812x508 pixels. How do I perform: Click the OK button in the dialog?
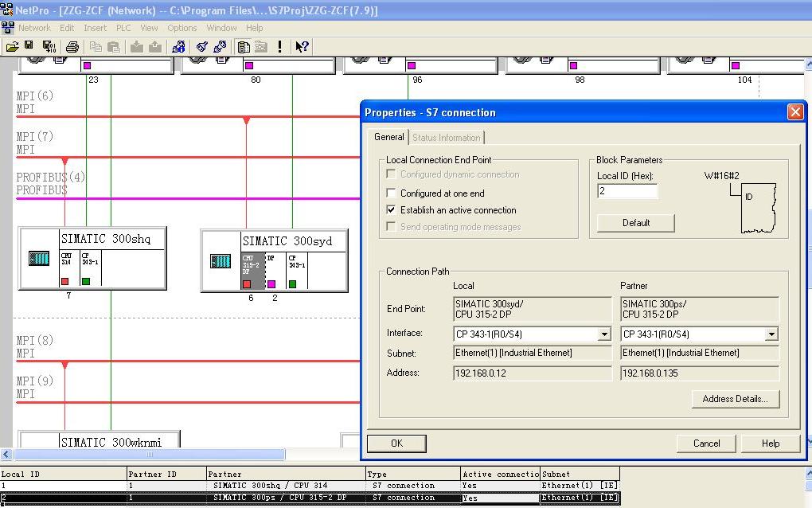[x=396, y=444]
